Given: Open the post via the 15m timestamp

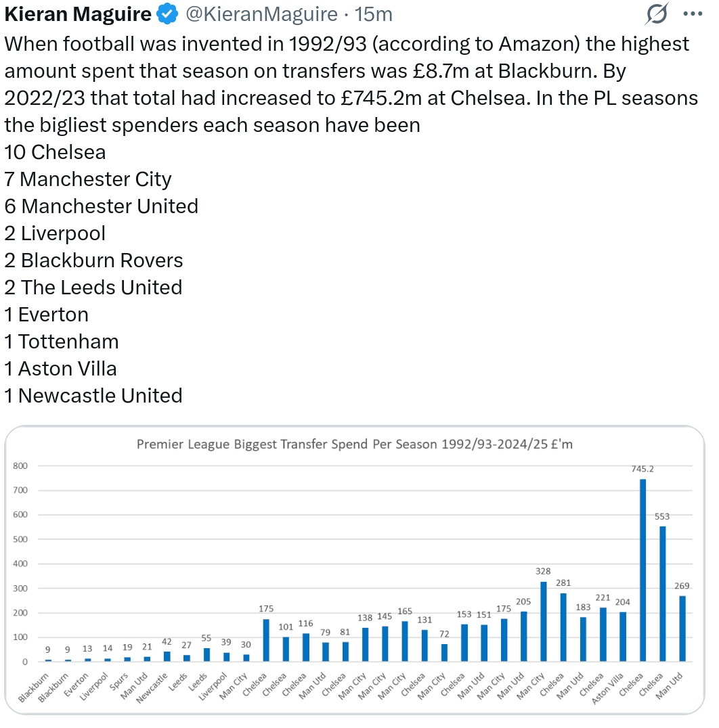Looking at the screenshot, I should [374, 14].
